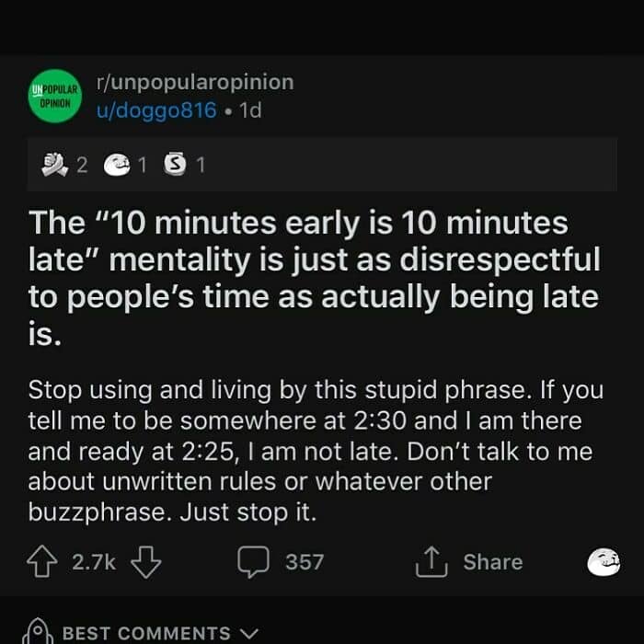Click the middle award icon in awards row

[x=114, y=165]
